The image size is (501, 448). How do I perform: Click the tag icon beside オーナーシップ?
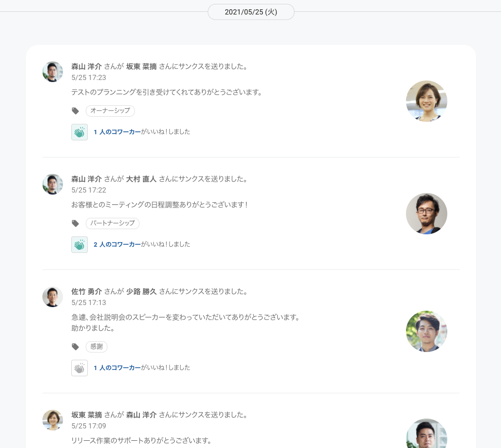pyautogui.click(x=75, y=111)
